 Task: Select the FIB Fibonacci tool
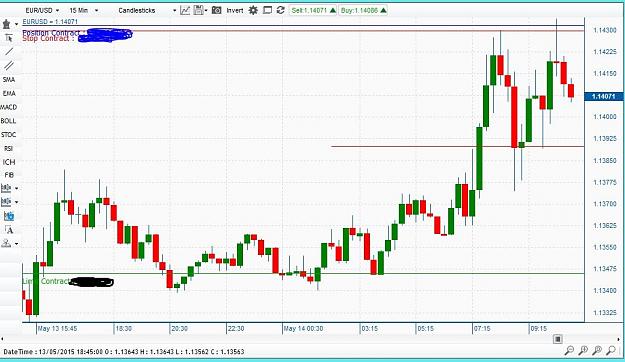click(9, 175)
